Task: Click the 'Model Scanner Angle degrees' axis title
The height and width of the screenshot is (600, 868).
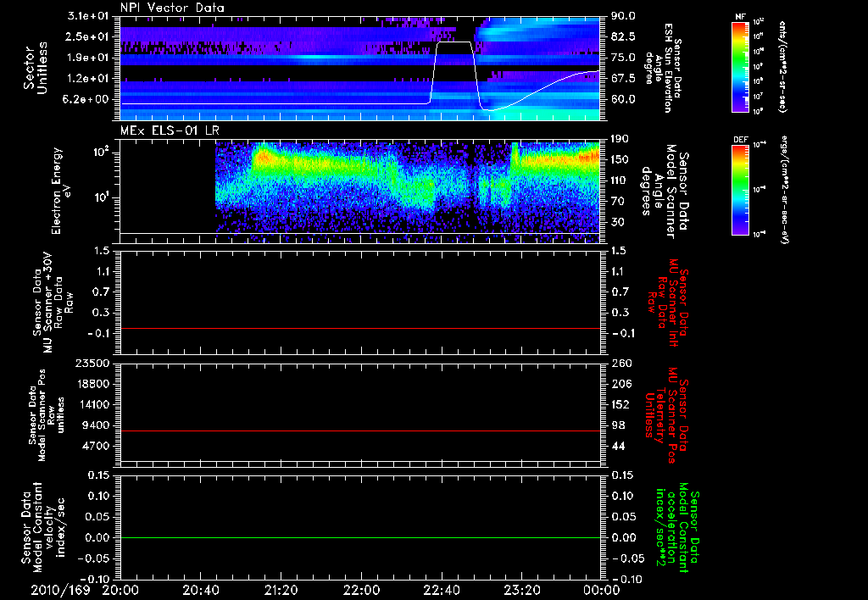Action: 665,192
